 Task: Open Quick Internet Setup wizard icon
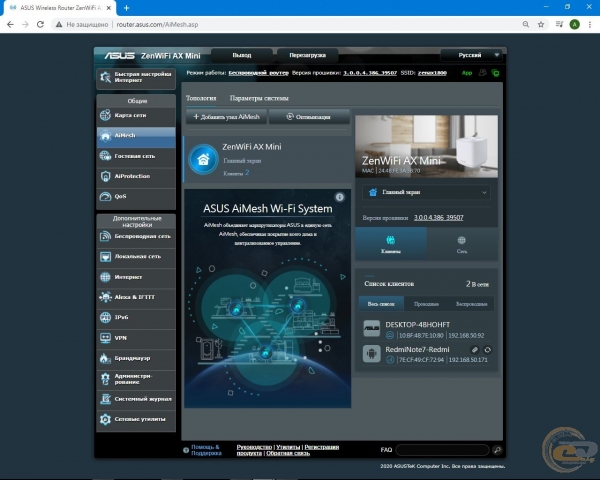pyautogui.click(x=105, y=78)
